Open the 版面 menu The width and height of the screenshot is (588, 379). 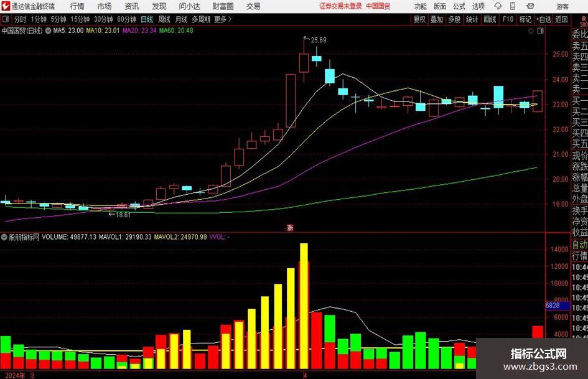(x=439, y=6)
